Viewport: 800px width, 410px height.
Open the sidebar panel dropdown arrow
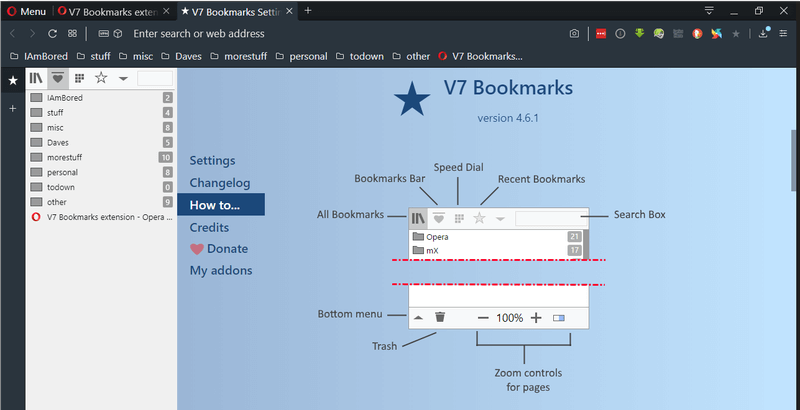click(x=123, y=79)
